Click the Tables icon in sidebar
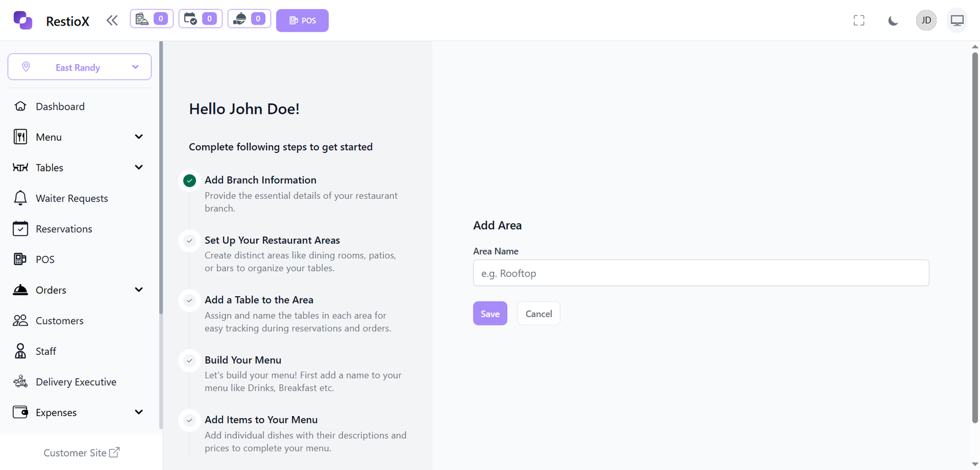This screenshot has width=980, height=470. click(x=20, y=168)
